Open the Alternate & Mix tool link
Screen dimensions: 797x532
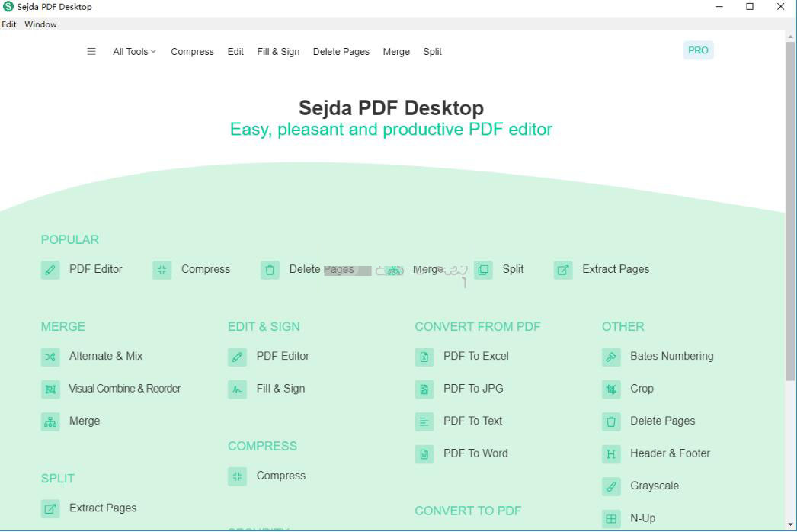pyautogui.click(x=106, y=356)
